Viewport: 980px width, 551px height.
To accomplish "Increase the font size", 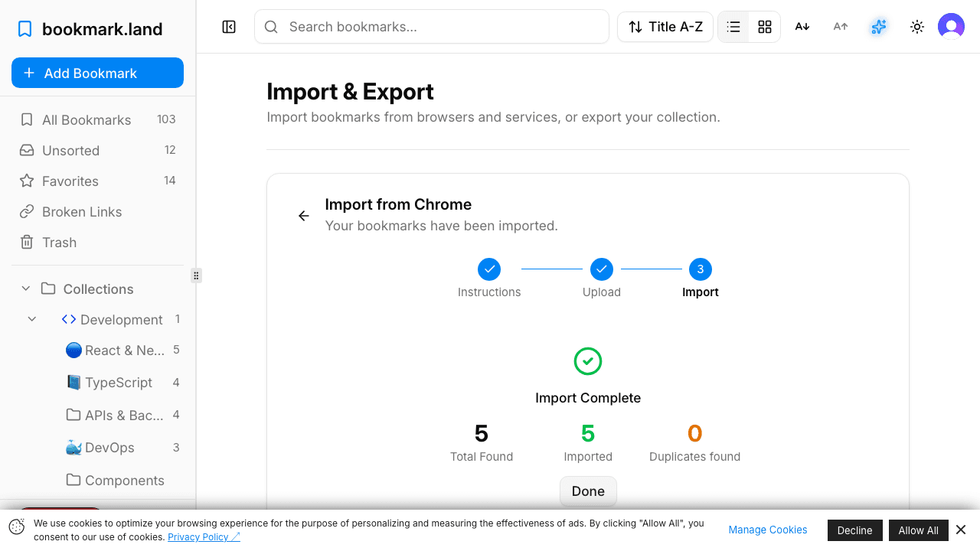I will pyautogui.click(x=841, y=27).
